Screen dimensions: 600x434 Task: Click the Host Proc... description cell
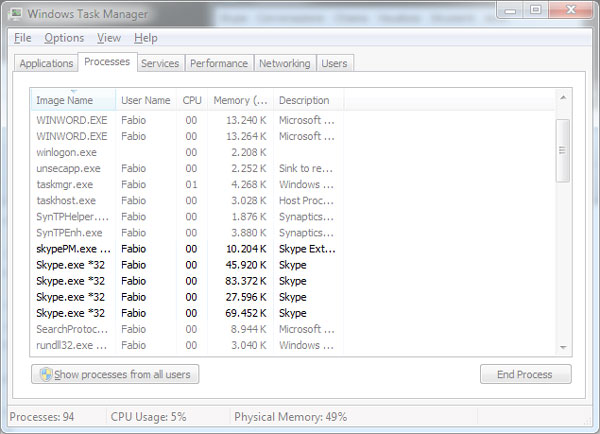click(306, 201)
